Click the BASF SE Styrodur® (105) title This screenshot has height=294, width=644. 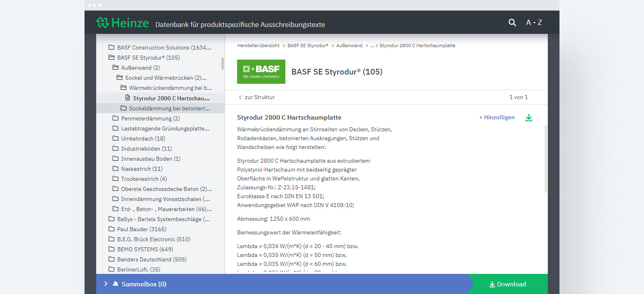(x=337, y=72)
